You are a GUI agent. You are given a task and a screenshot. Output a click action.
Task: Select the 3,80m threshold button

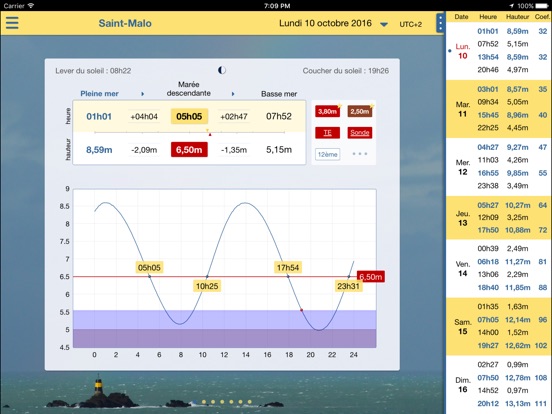[327, 112]
